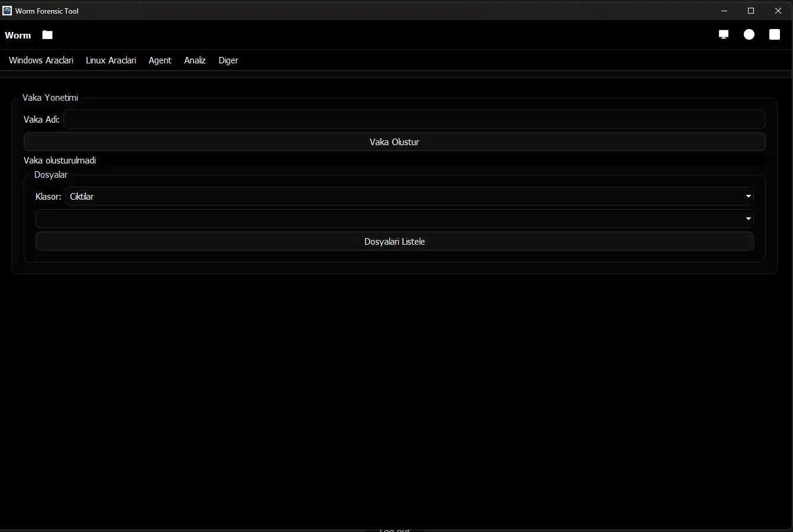Click the Vaka Olustur button
This screenshot has width=793, height=532.
[x=395, y=142]
